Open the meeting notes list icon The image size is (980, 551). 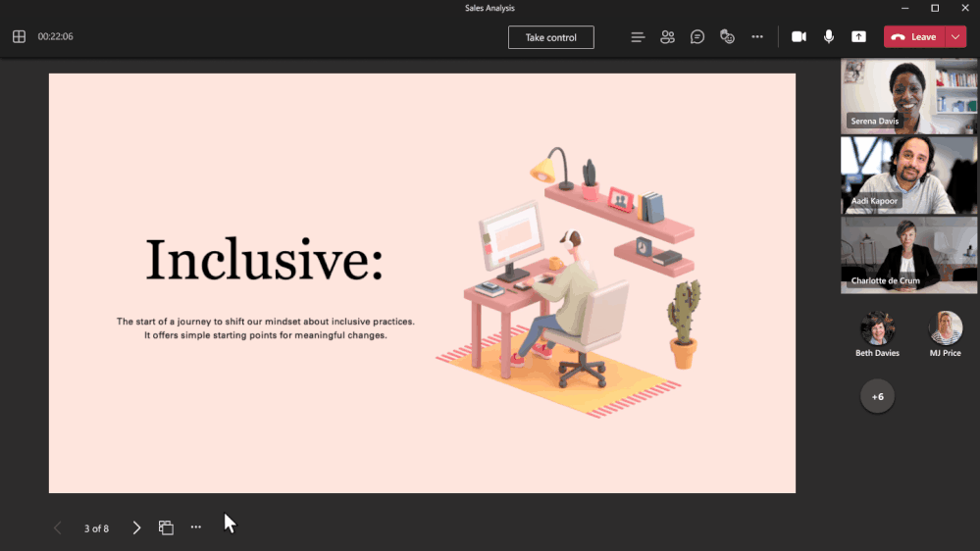click(x=638, y=37)
